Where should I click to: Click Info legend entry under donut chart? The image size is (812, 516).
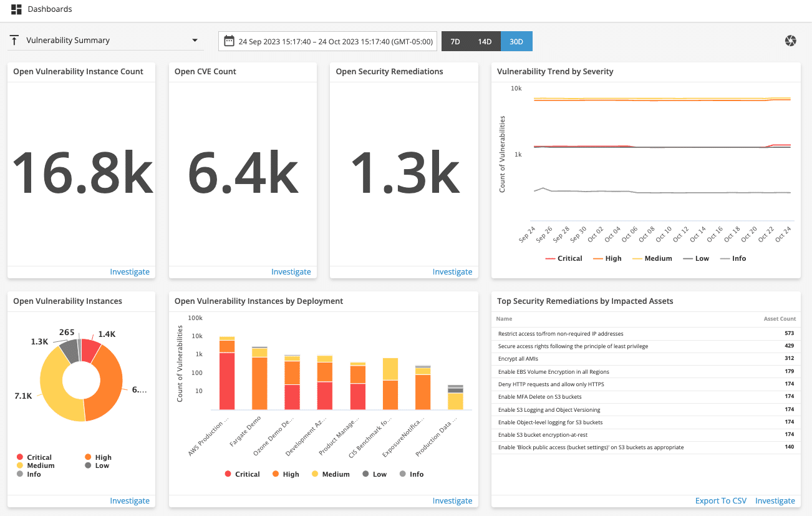click(29, 474)
